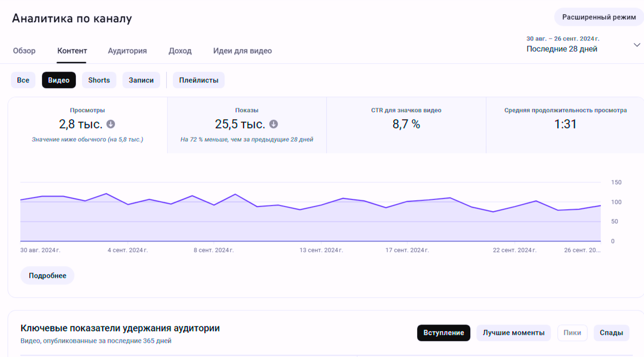
Task: Select the Записи filter chip
Action: [141, 80]
